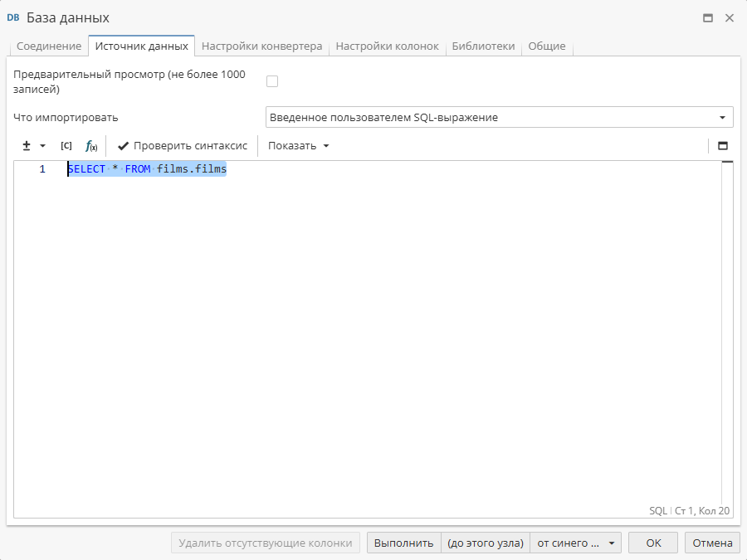Click 'Удалить отсутствующие колонки' button

pyautogui.click(x=266, y=543)
